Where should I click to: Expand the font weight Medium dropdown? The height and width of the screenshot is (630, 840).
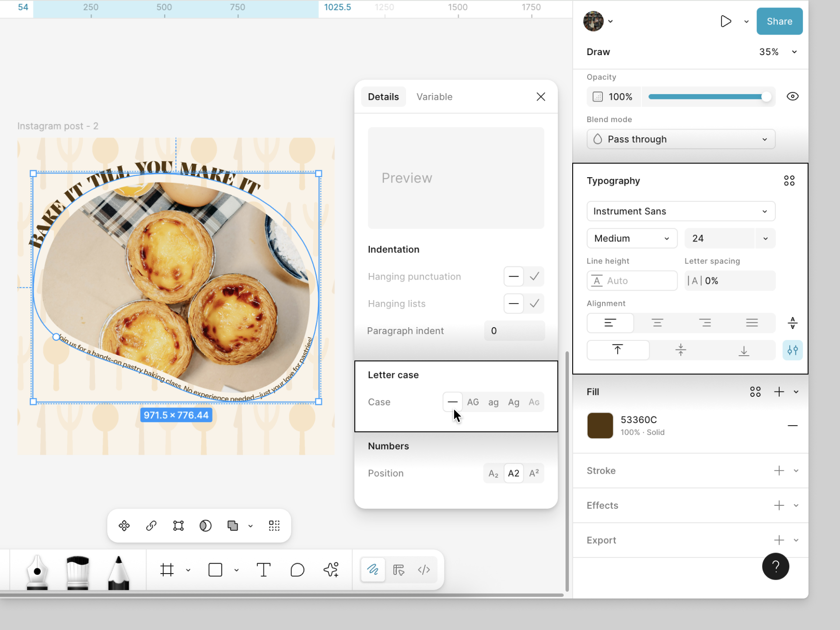click(x=632, y=238)
